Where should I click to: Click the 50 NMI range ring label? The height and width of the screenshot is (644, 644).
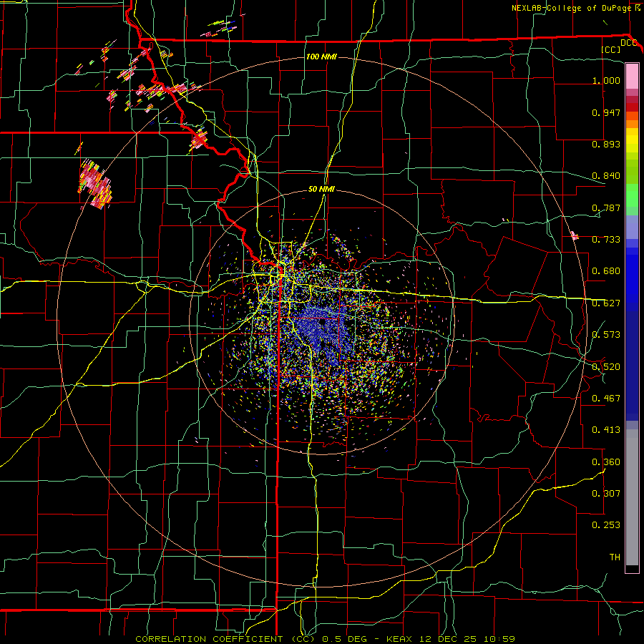pyautogui.click(x=321, y=189)
